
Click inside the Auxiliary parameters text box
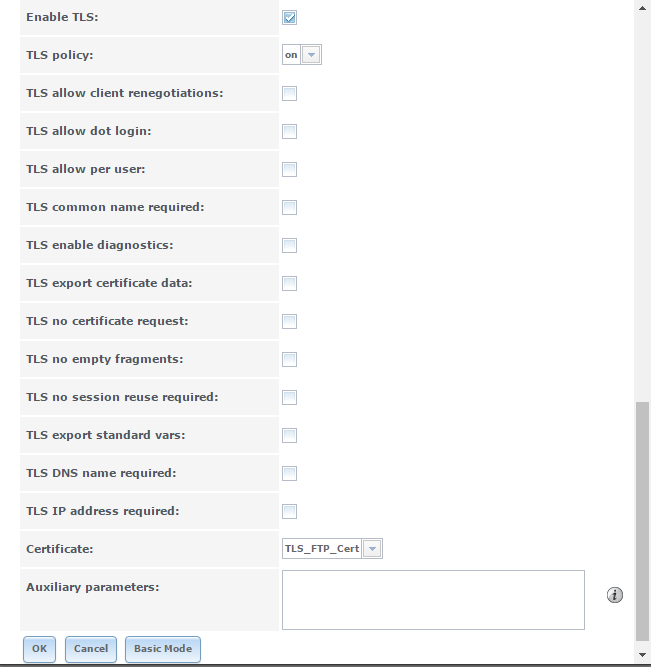click(x=433, y=600)
